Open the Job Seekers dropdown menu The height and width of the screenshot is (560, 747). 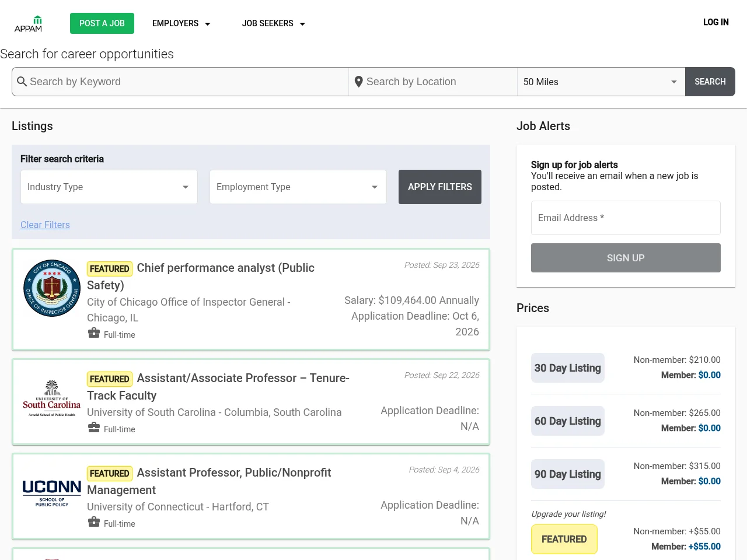point(273,23)
